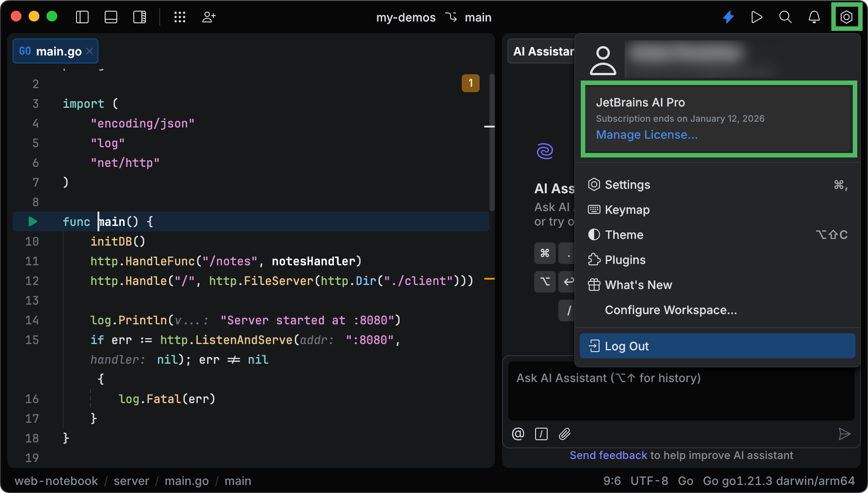This screenshot has height=493, width=868.
Task: Open the slash commands icon
Action: pyautogui.click(x=541, y=433)
